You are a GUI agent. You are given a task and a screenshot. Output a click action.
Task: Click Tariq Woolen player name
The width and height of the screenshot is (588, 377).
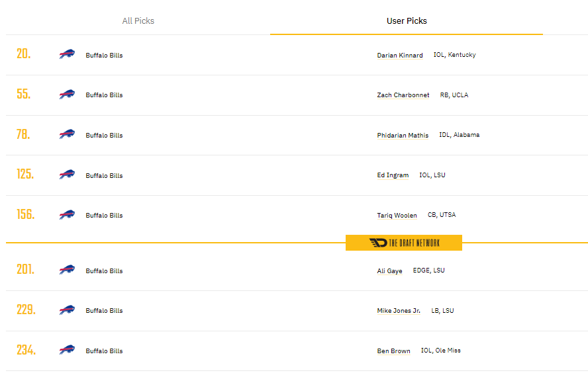pyautogui.click(x=397, y=216)
